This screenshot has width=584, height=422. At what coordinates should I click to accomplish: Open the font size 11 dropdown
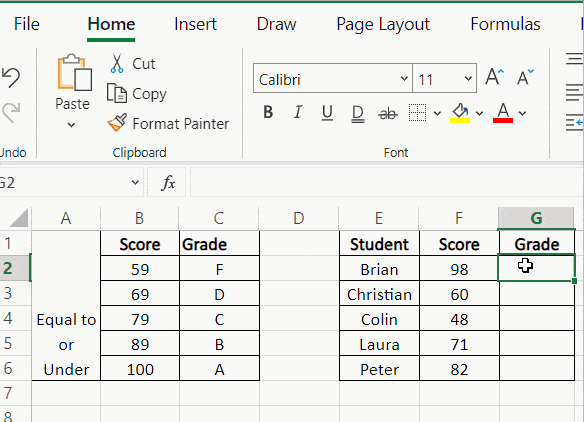coord(468,79)
